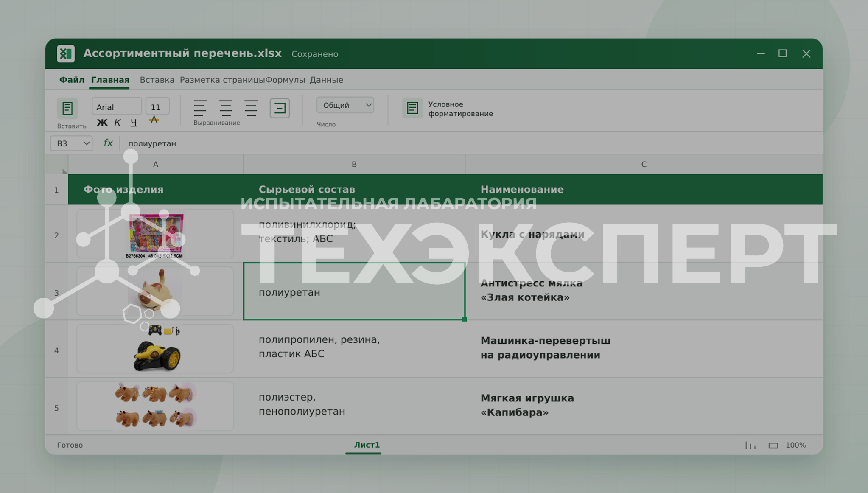868x493 pixels.
Task: Open the Формулы tab
Action: click(x=285, y=80)
